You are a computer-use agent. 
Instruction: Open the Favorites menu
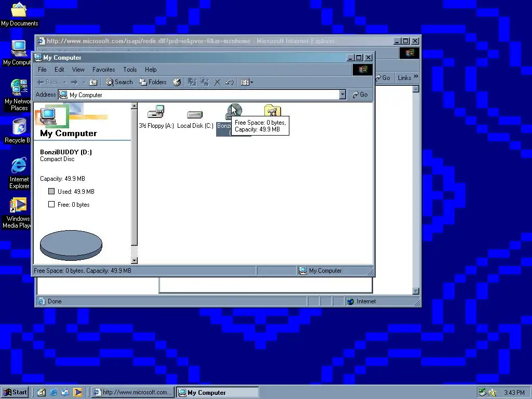pyautogui.click(x=103, y=70)
